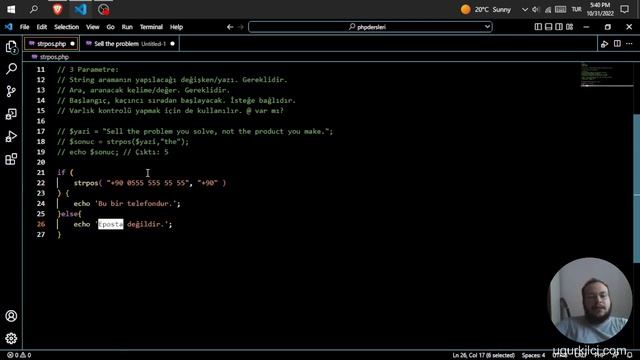Click the vertical editor scrollbar
Viewport: 640px width, 360px height.
tap(636, 188)
